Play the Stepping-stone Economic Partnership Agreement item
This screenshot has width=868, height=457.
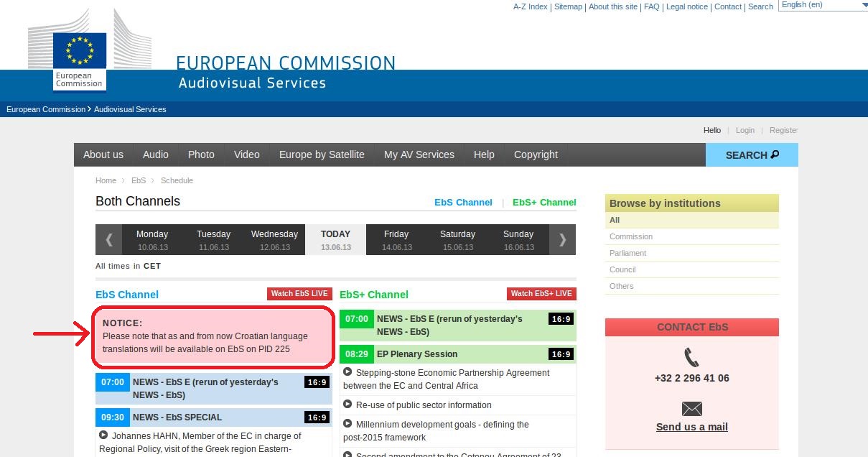(x=347, y=372)
